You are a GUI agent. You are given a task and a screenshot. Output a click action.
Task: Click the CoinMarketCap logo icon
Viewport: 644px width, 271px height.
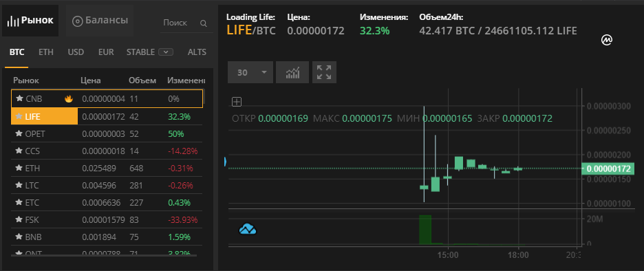pos(607,40)
